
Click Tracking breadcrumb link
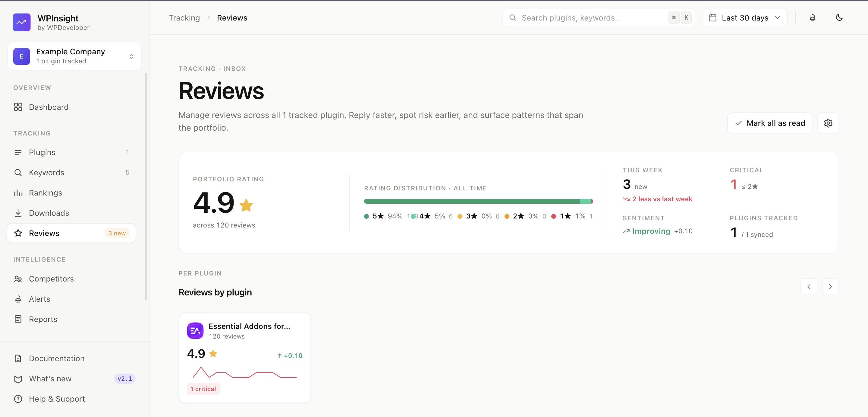(184, 18)
